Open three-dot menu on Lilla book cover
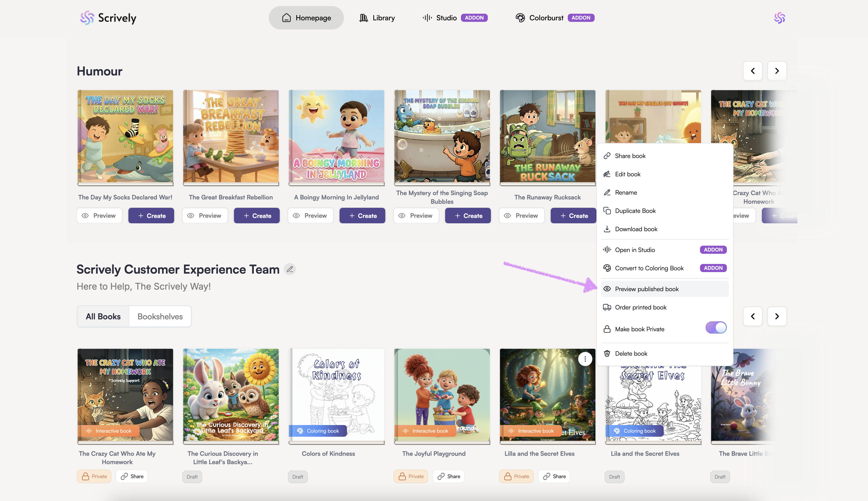The width and height of the screenshot is (868, 501). (x=585, y=359)
